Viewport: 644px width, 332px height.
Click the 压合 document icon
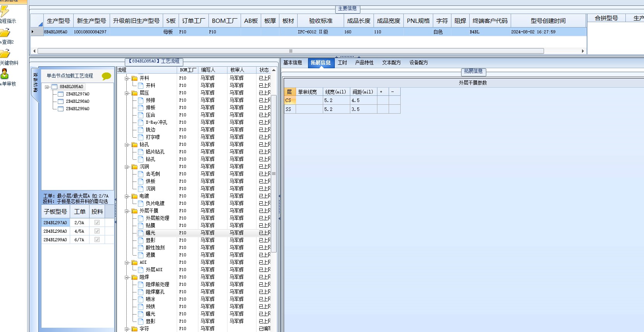click(141, 115)
